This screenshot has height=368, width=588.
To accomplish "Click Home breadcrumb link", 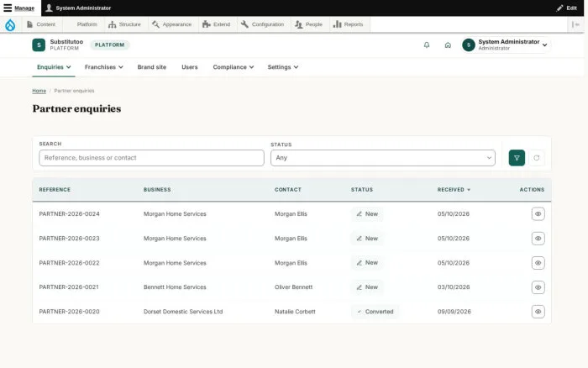I will 39,91.
